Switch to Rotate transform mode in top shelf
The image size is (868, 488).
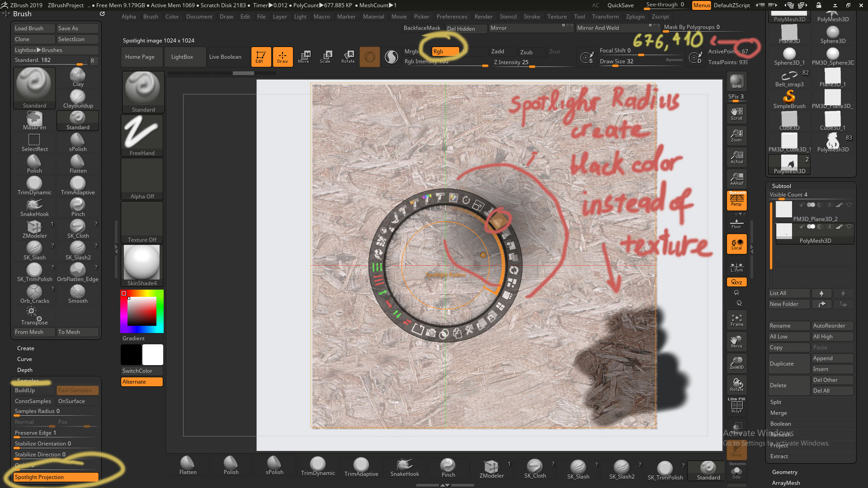click(x=348, y=57)
